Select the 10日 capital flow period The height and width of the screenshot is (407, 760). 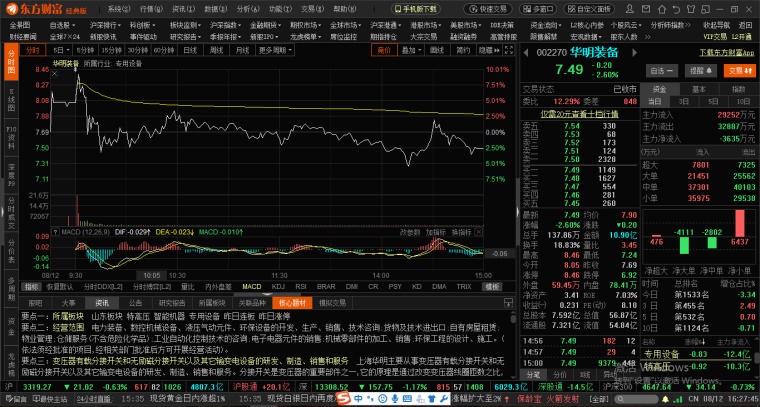point(744,102)
